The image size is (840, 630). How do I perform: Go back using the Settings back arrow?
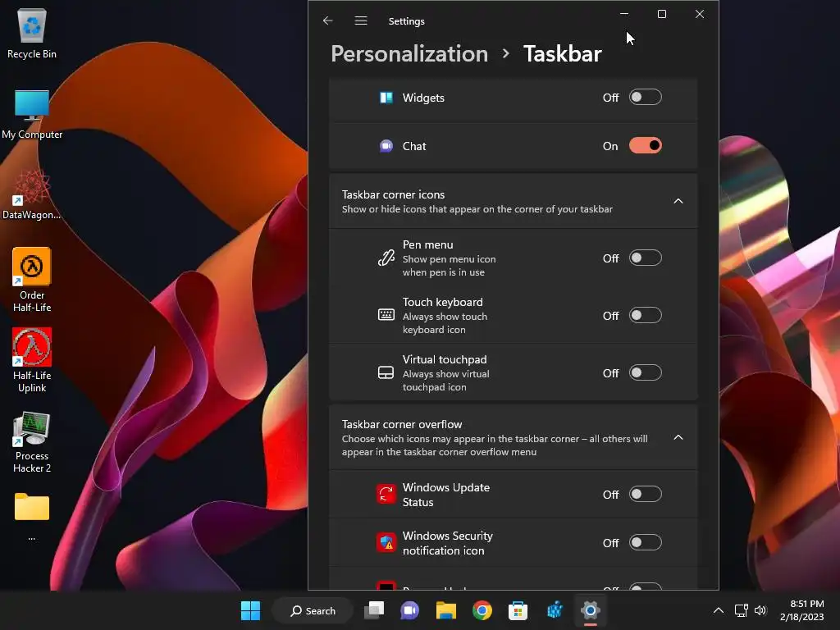328,21
